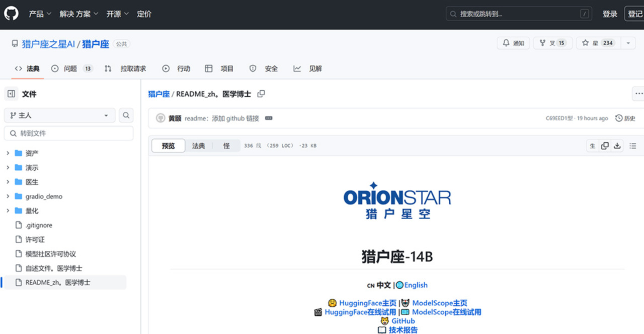Open the 主人 branch selector dropdown
Image resolution: width=644 pixels, height=334 pixels.
(x=60, y=115)
